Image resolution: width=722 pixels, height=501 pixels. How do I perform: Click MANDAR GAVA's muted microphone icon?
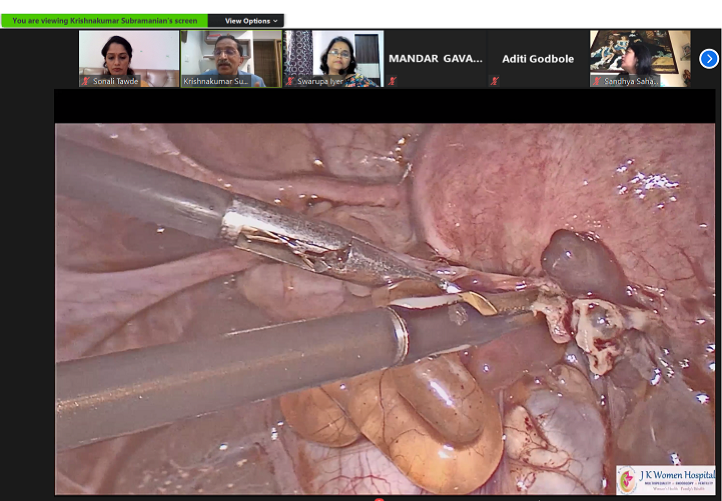392,81
